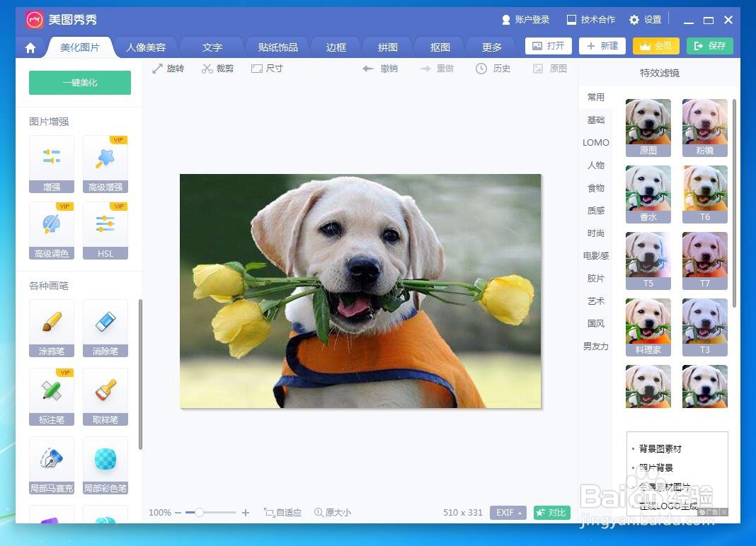Select 质感 filter category
The width and height of the screenshot is (756, 546).
click(x=596, y=211)
